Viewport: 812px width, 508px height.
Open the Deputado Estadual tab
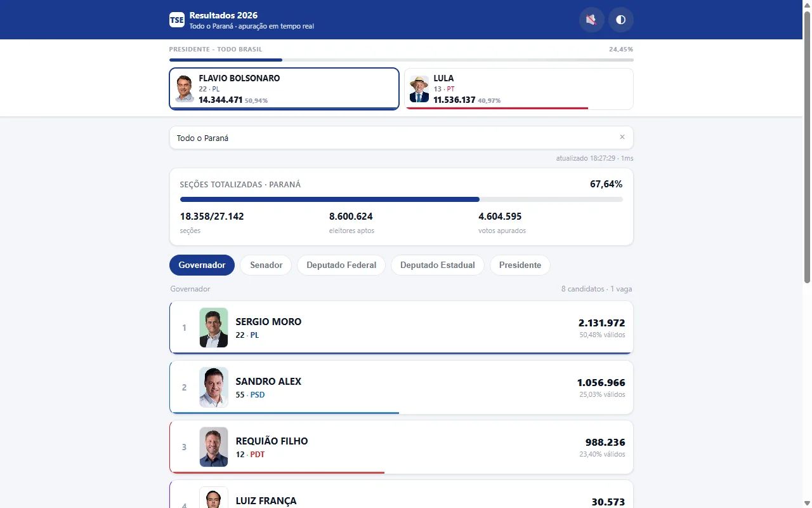click(x=438, y=265)
